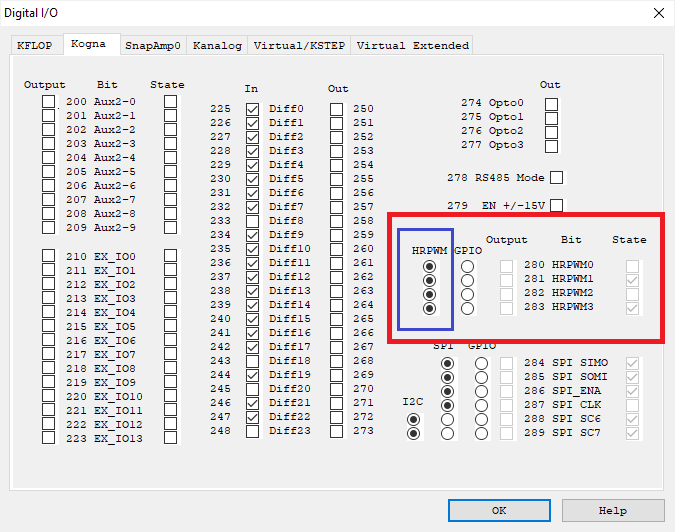Select the Kanalog tab
This screenshot has height=532, width=675.
(217, 45)
